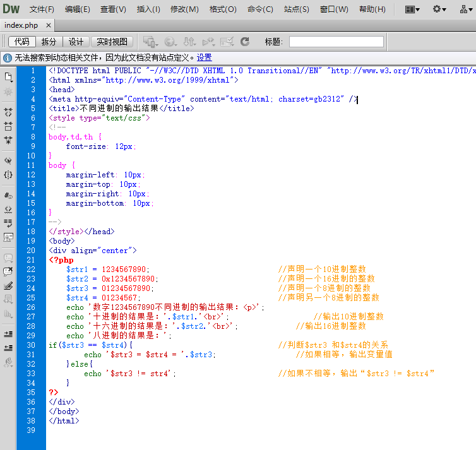The height and width of the screenshot is (450, 476).
Task: Click the <?php opening tag
Action: tap(61, 260)
